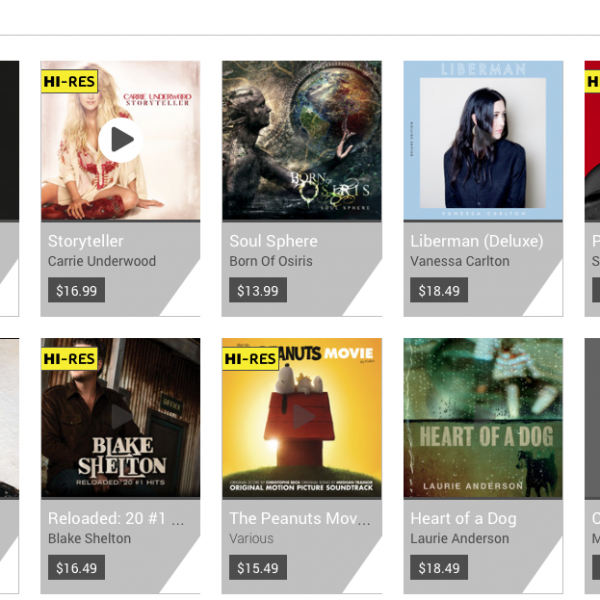Buy Storyteller for $16.99
Viewport: 600px width, 600px height.
point(77,290)
